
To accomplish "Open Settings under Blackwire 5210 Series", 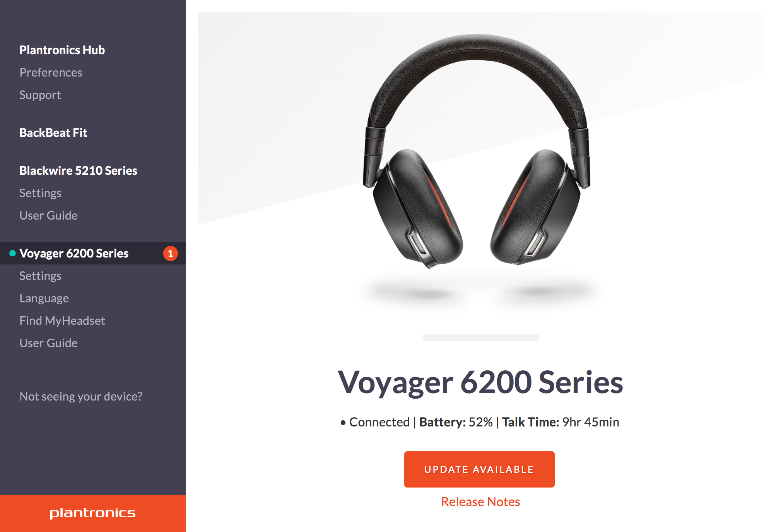I will click(40, 193).
